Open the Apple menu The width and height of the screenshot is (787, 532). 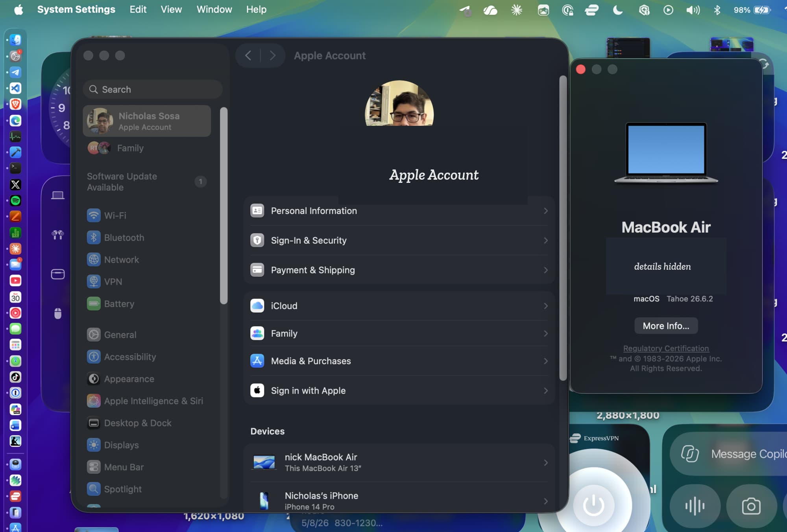(18, 9)
